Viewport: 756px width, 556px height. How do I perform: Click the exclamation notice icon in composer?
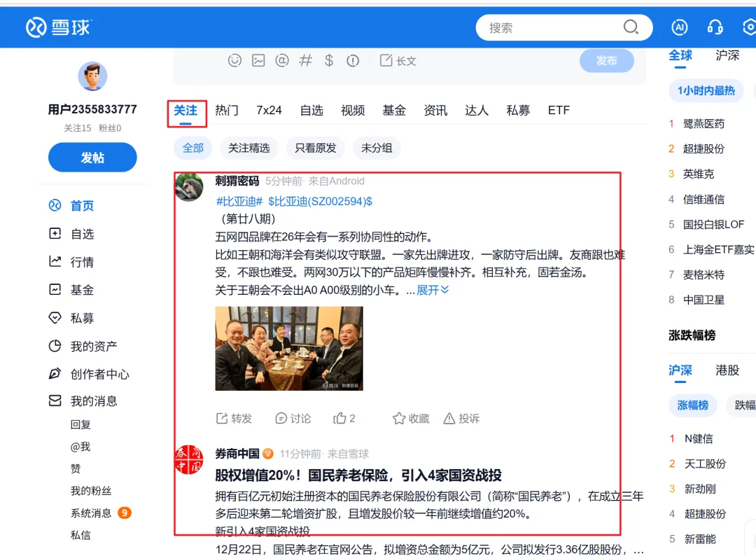(x=353, y=61)
